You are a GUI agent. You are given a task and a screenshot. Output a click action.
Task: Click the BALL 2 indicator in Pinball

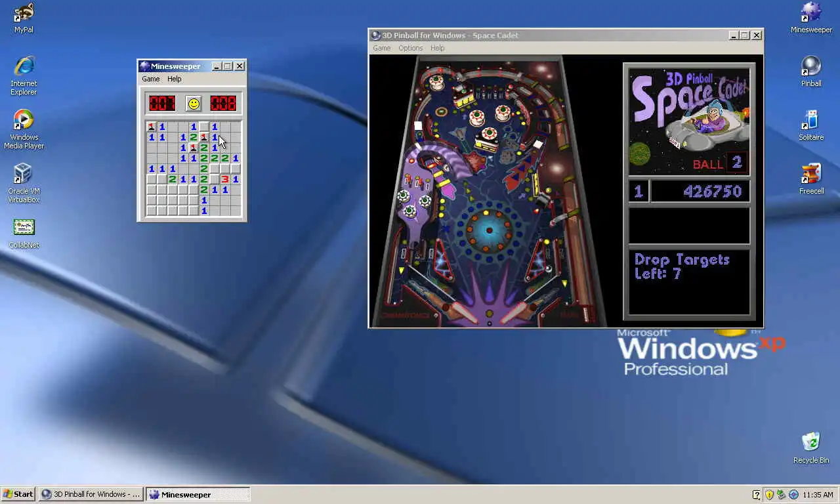coord(720,163)
